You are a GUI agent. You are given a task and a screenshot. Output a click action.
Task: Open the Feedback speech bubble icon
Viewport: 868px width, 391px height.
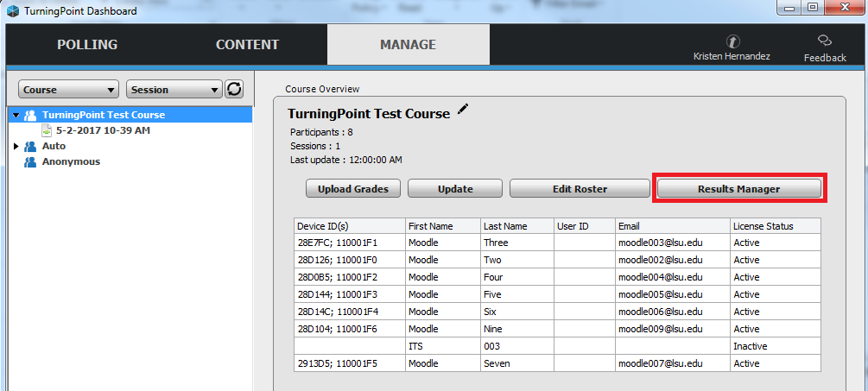pos(825,41)
